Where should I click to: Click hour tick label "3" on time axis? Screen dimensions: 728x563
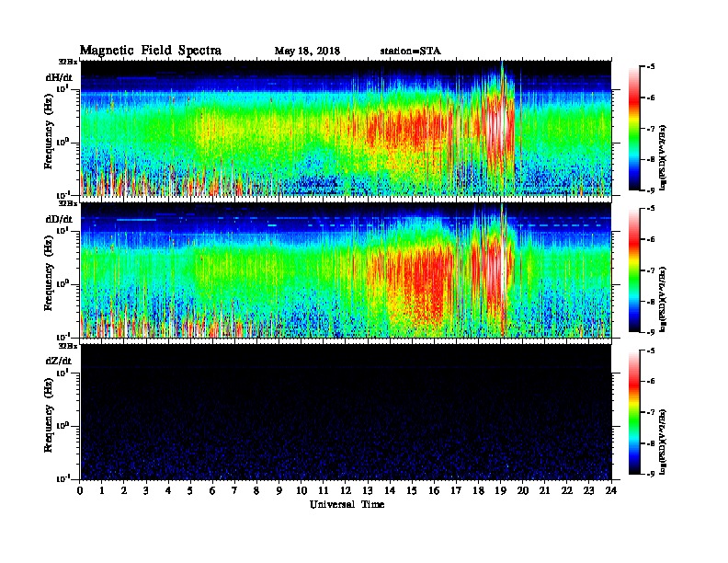click(x=146, y=490)
